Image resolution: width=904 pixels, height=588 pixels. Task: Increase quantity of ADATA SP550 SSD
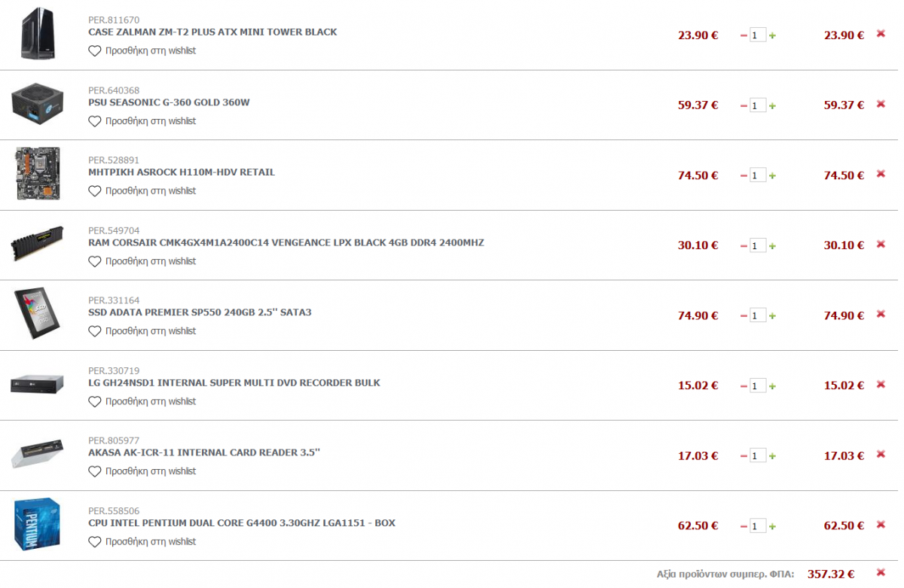pos(773,316)
